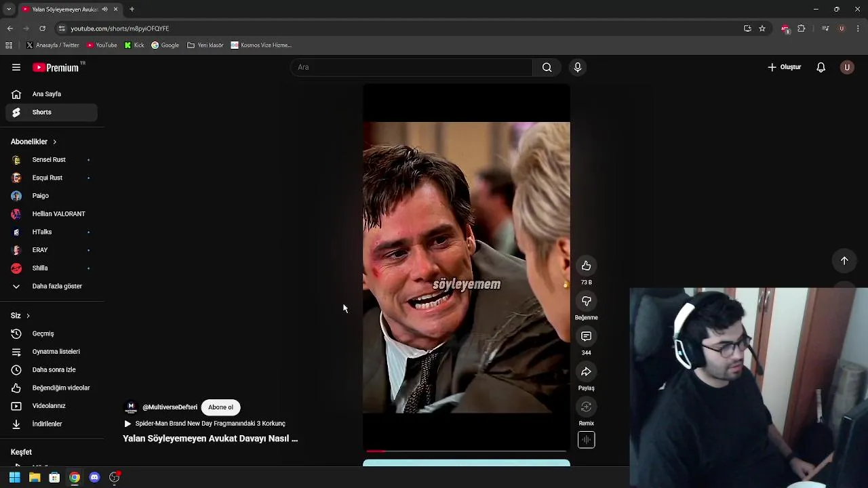Open the YouTube hamburger guide menu
The image size is (868, 488).
[x=16, y=67]
